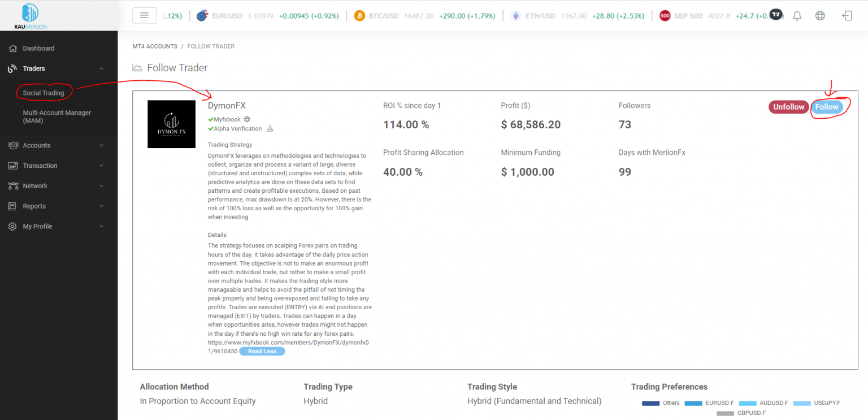Click the red Unfollow button
Screen dimensions: 868x420
point(788,107)
